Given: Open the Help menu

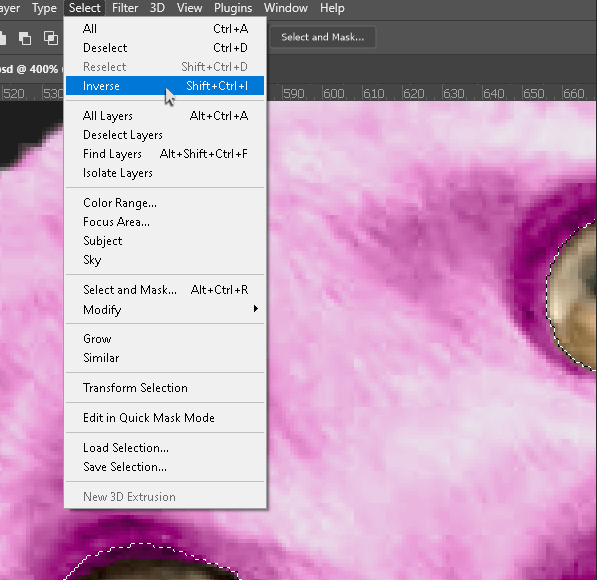Looking at the screenshot, I should click(x=332, y=8).
